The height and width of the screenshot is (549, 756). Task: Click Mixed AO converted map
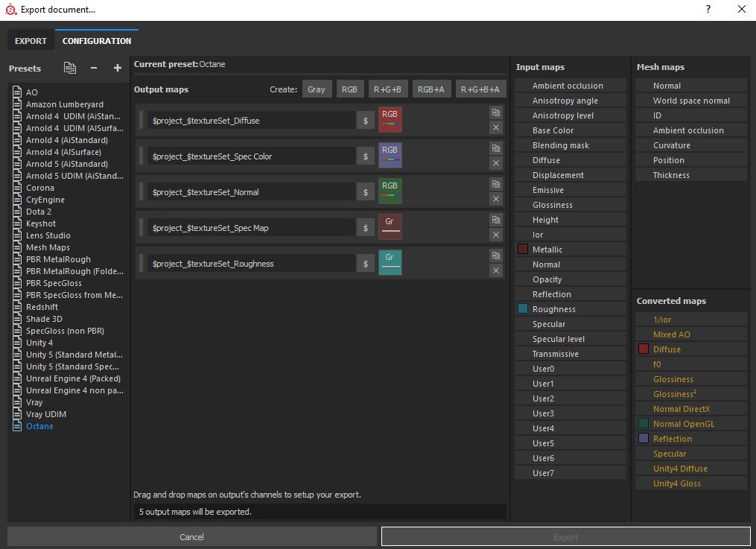[x=691, y=334]
